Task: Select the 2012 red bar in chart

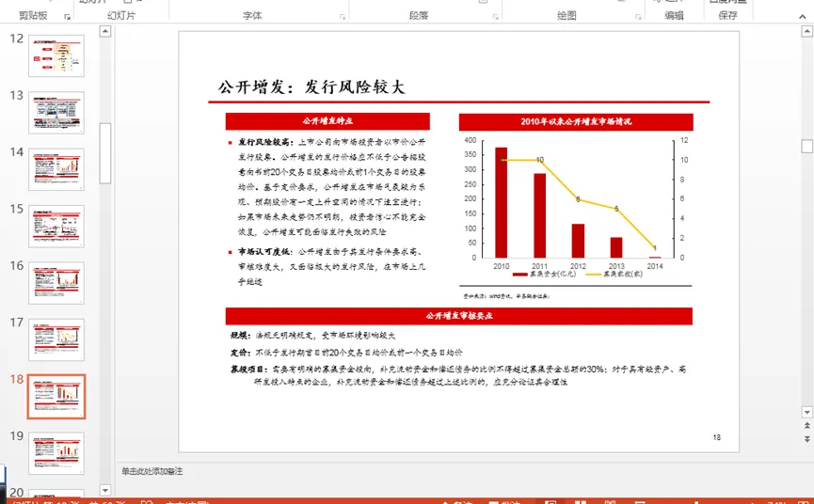Action: (578, 241)
